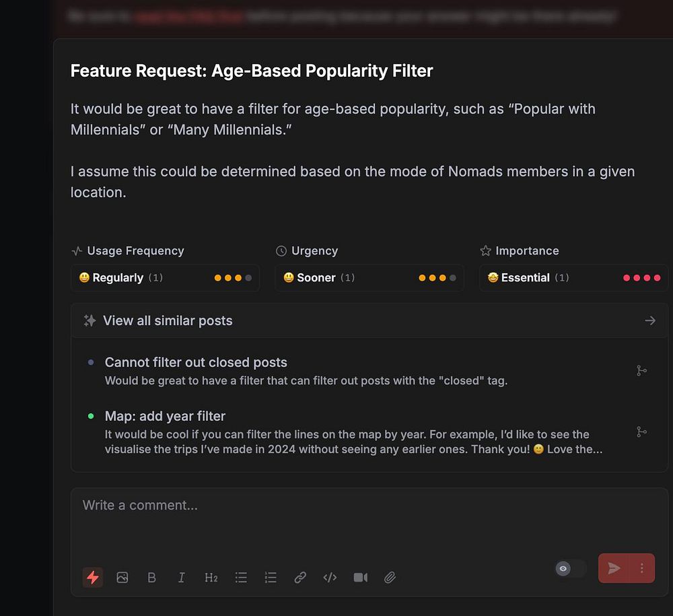This screenshot has width=673, height=616.
Task: Attach a file using the paperclip icon
Action: 390,578
